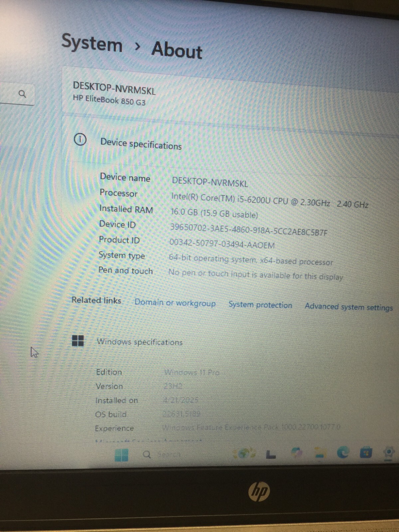Image resolution: width=399 pixels, height=532 pixels.
Task: Click the Windows specifications logo icon
Action: (x=78, y=340)
